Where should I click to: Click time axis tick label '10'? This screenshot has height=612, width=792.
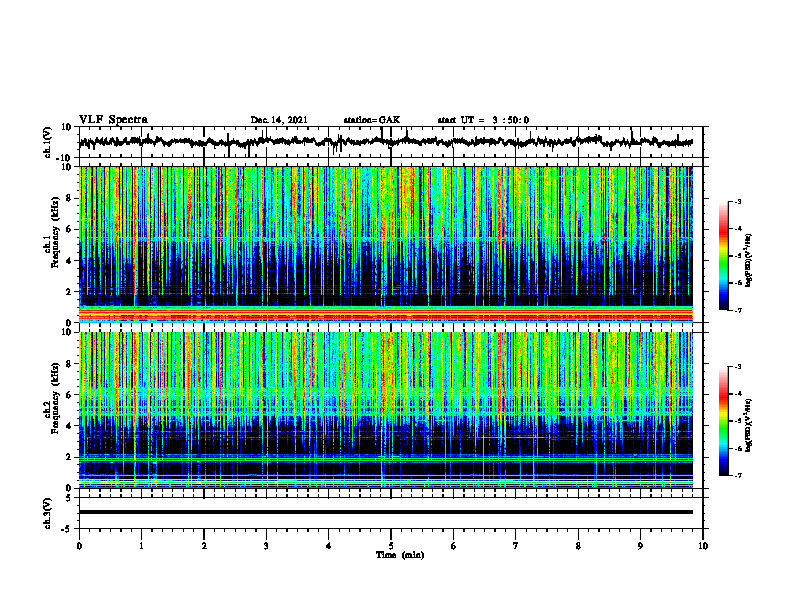click(703, 546)
